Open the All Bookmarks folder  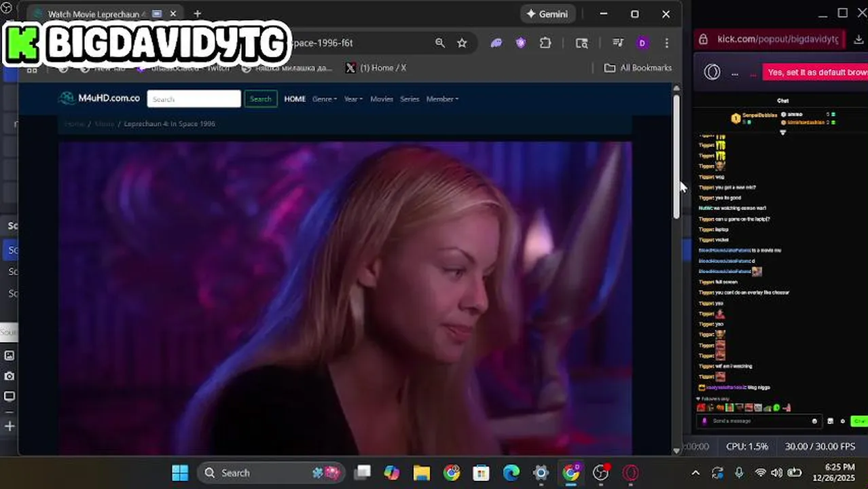pyautogui.click(x=638, y=68)
